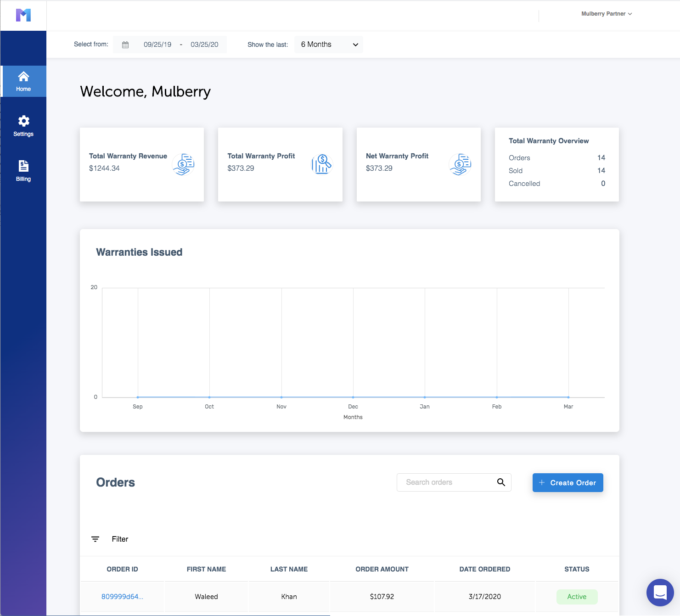Click the Cancelled row in overview card
This screenshot has width=680, height=616.
tap(557, 184)
